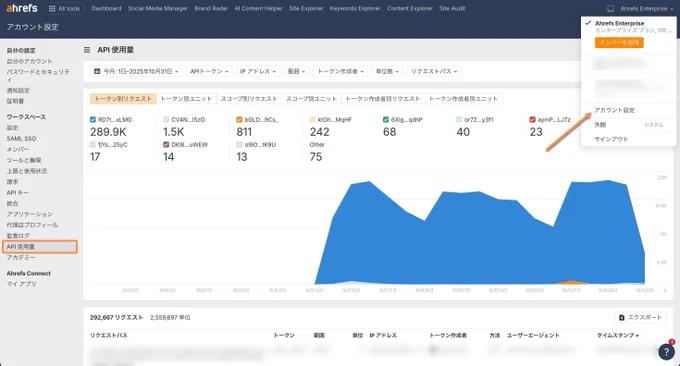Switch to the スコープ別リクエスト tab
The height and width of the screenshot is (366, 680).
click(249, 99)
